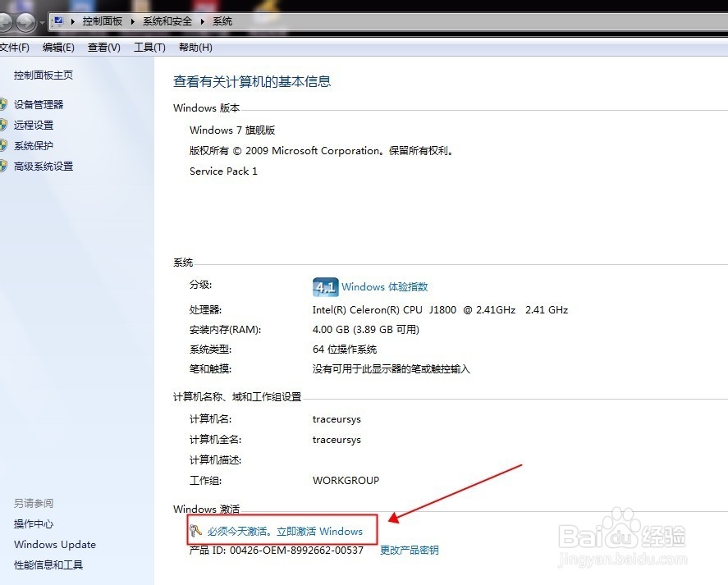Select 控制面板 breadcrumb in address bar

[103, 21]
